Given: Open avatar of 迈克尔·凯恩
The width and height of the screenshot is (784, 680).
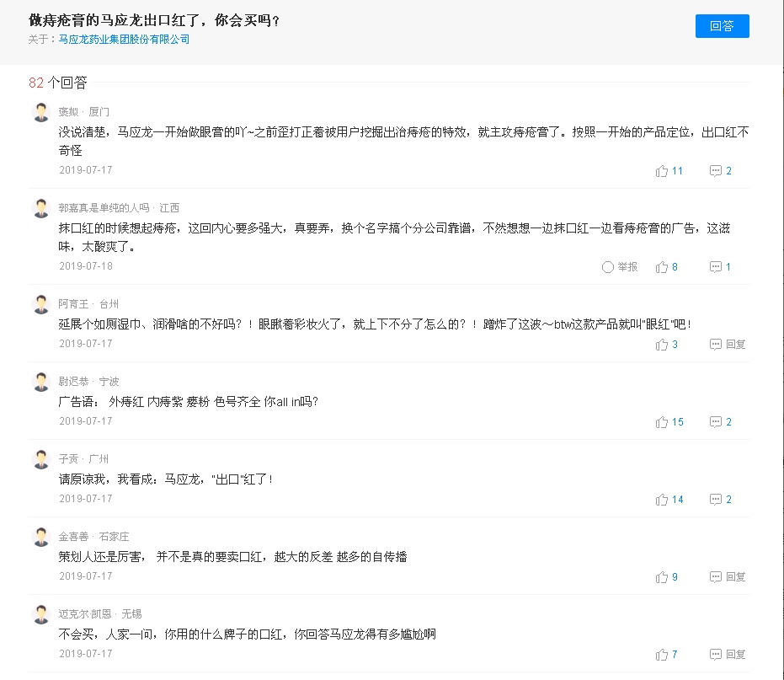Looking at the screenshot, I should click(41, 614).
